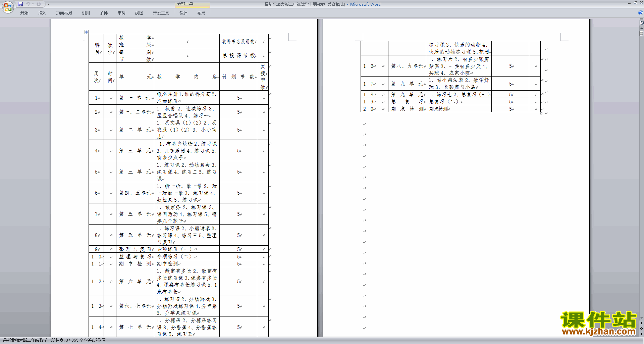Screen dimensions: 644x344
Task: Click the 时间 header cell
Action: coord(110,77)
